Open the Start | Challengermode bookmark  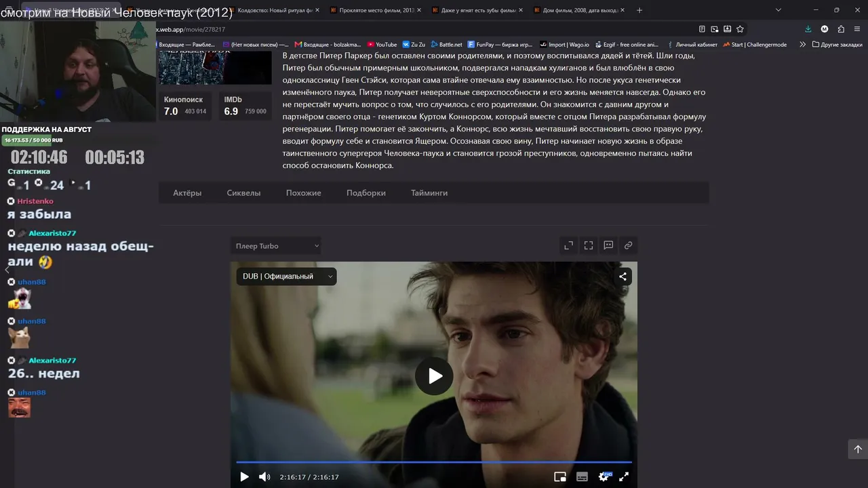pos(755,45)
